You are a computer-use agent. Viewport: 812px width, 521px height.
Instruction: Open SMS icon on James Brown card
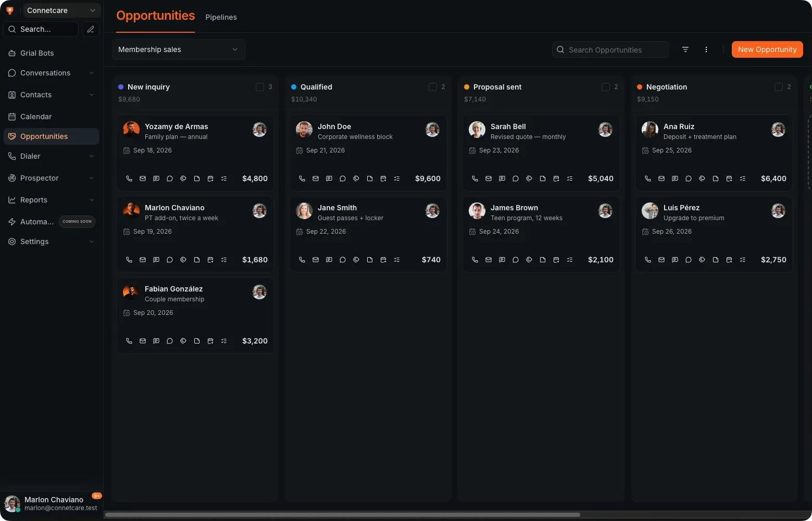tap(502, 260)
